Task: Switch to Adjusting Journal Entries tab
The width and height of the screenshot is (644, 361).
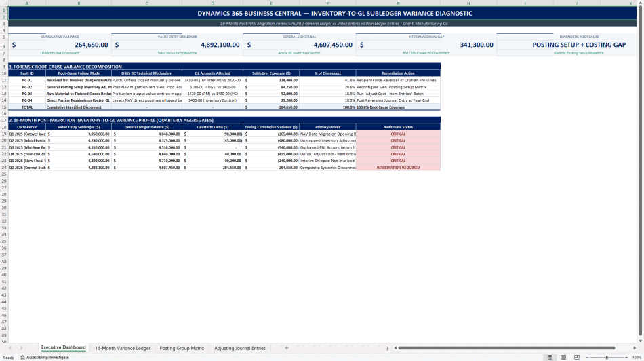Action: (x=240, y=348)
